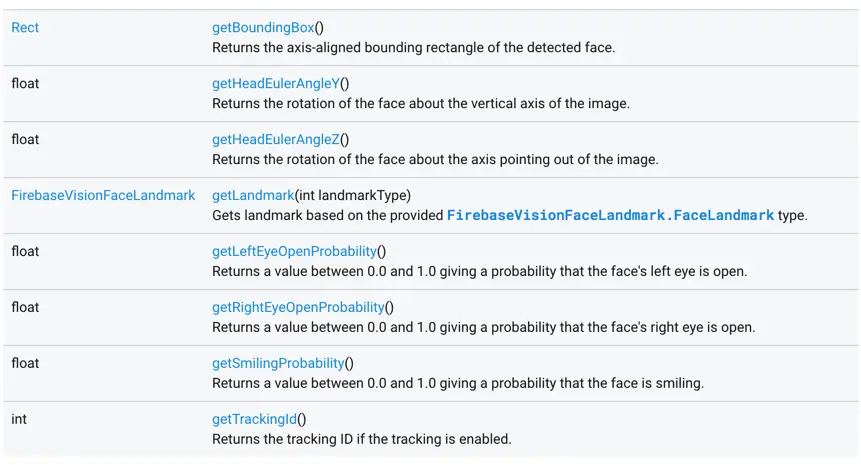Click float type beside getSmilingProbability

point(25,363)
